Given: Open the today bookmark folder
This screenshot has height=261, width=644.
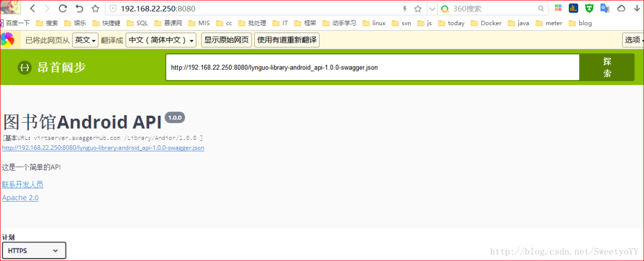Looking at the screenshot, I should 451,23.
